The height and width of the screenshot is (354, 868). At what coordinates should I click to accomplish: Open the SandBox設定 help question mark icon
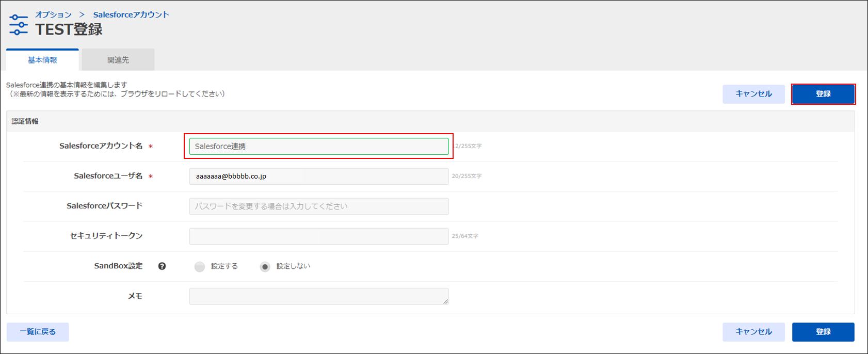click(x=162, y=266)
